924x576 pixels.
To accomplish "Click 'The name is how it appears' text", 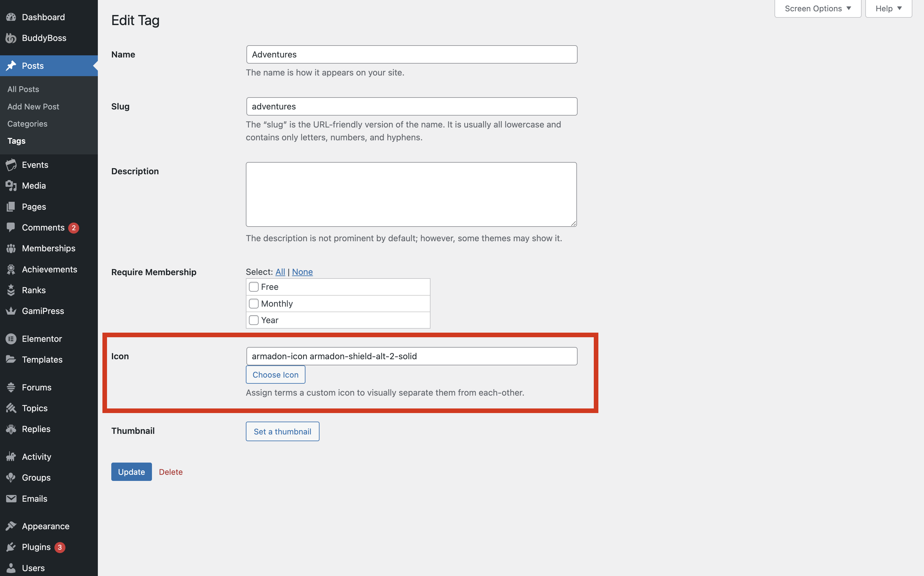I will coord(325,72).
